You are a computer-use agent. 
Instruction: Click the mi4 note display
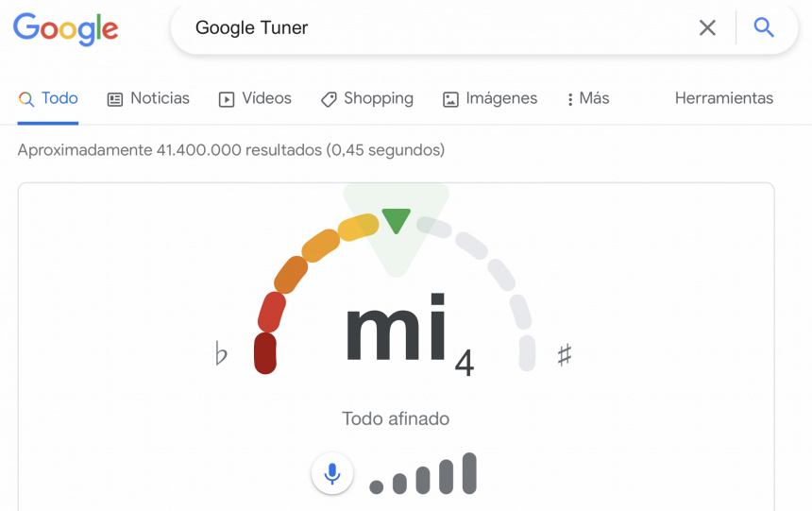pos(409,334)
